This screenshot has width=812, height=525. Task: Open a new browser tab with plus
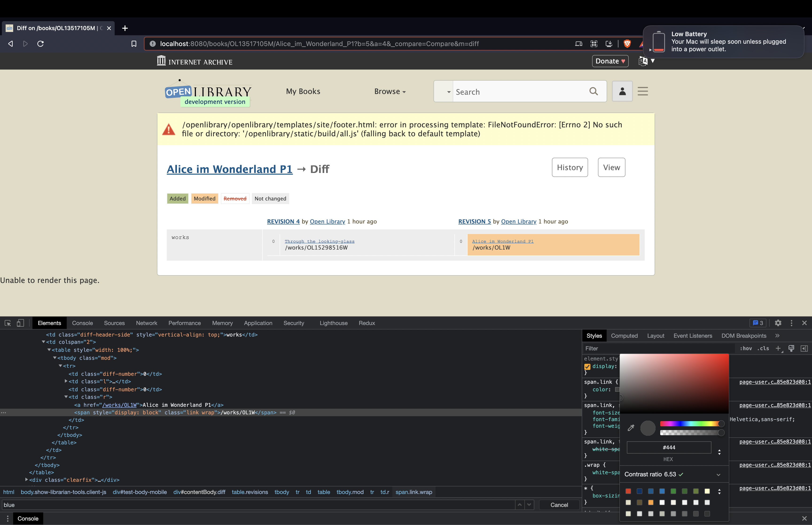tap(125, 28)
